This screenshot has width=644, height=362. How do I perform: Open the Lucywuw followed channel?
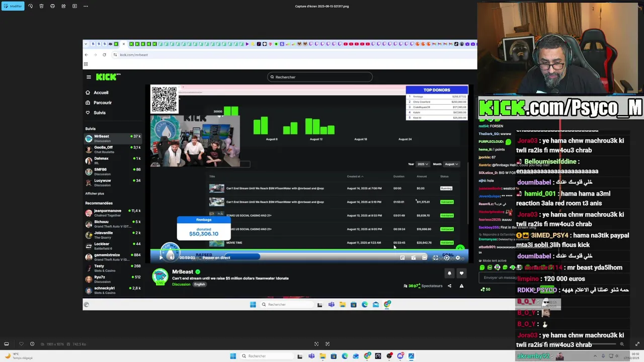(113, 183)
